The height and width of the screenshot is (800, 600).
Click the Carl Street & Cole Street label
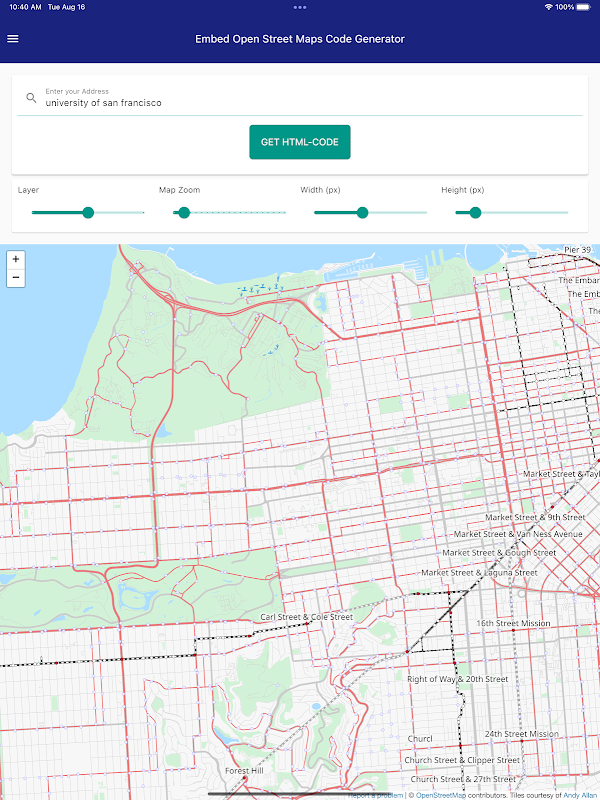pyautogui.click(x=306, y=617)
